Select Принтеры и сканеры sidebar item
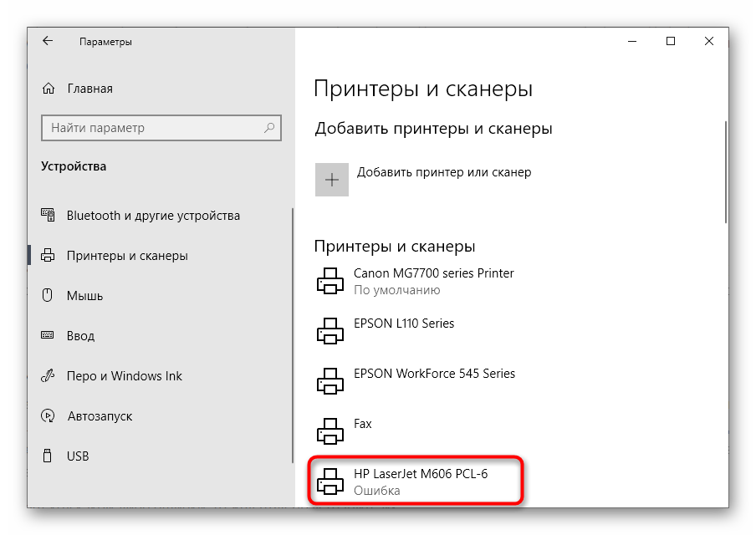The height and width of the screenshot is (535, 756). [127, 256]
